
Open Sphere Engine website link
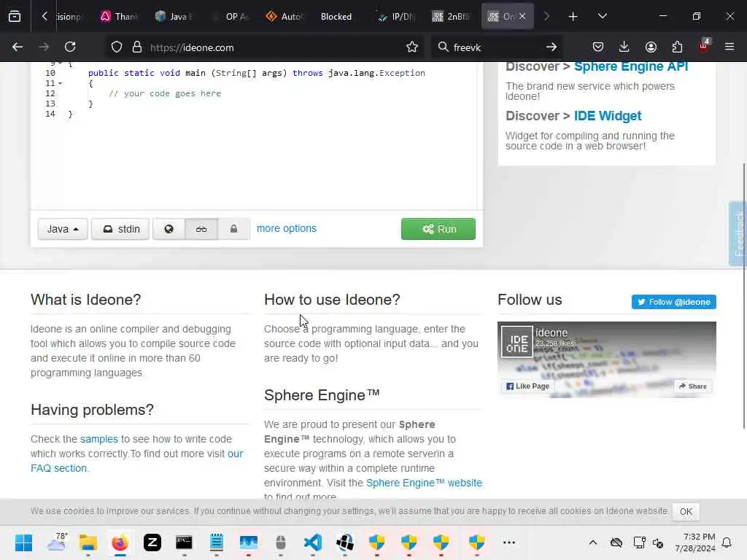point(424,483)
